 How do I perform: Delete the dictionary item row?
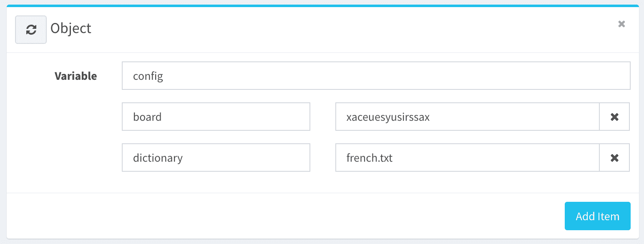[614, 158]
